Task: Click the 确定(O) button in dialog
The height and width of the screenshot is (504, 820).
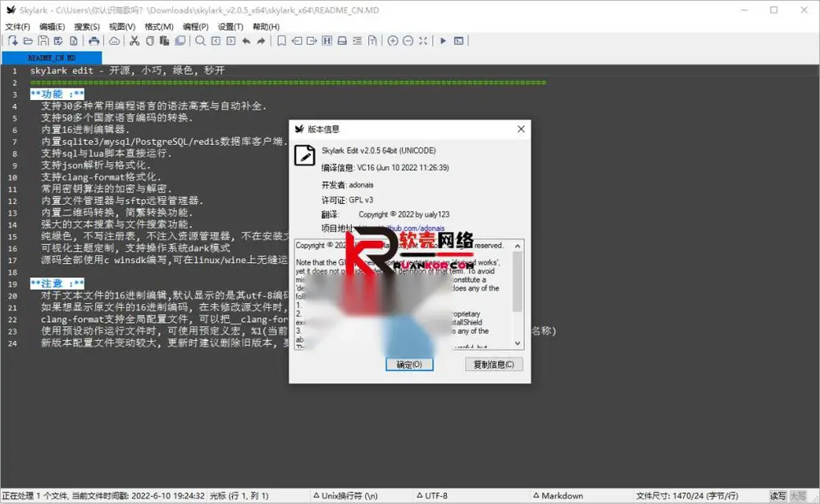Action: point(409,365)
